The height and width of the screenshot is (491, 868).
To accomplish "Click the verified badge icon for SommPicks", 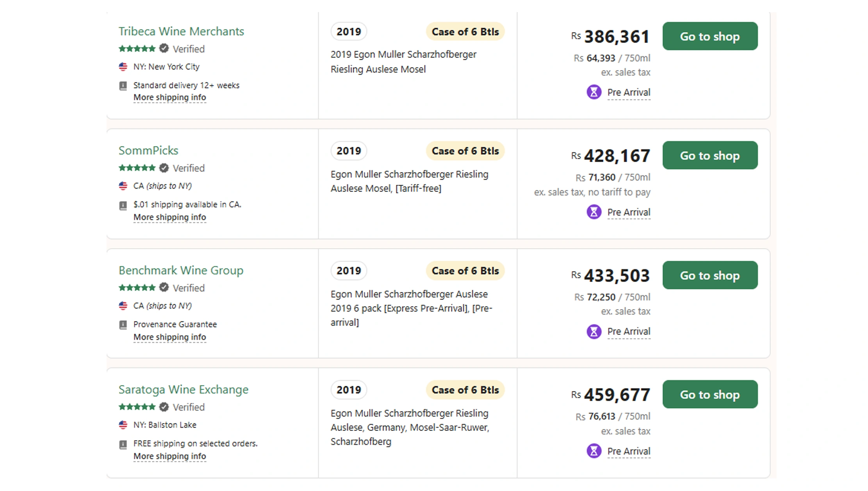I will point(164,168).
